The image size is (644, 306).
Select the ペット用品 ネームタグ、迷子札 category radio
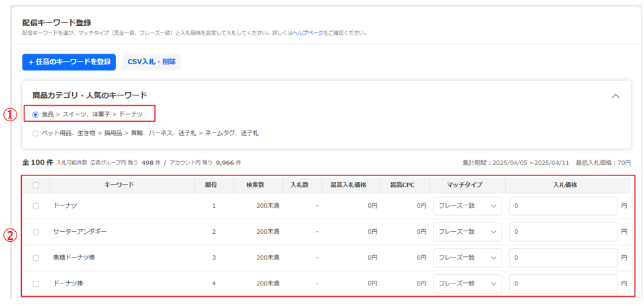36,133
